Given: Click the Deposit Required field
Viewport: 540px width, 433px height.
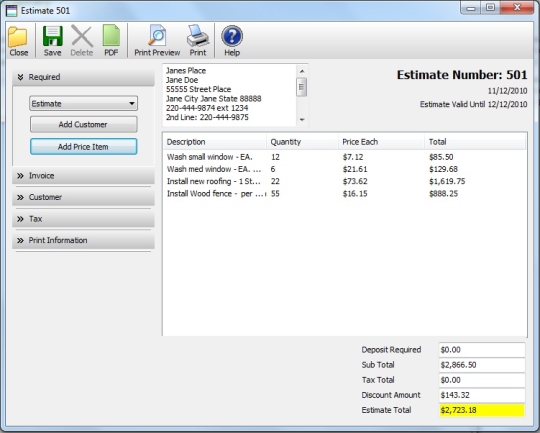Looking at the screenshot, I should [482, 350].
